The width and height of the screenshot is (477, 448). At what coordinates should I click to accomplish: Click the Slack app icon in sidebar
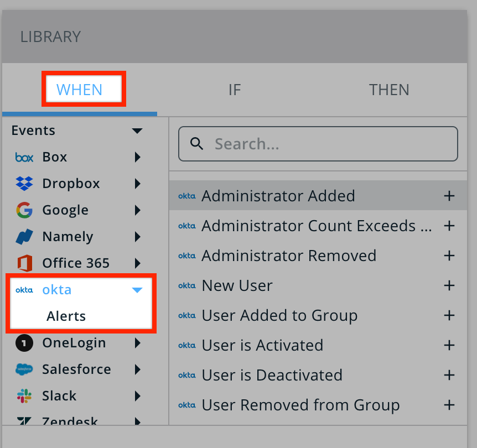[x=23, y=395]
